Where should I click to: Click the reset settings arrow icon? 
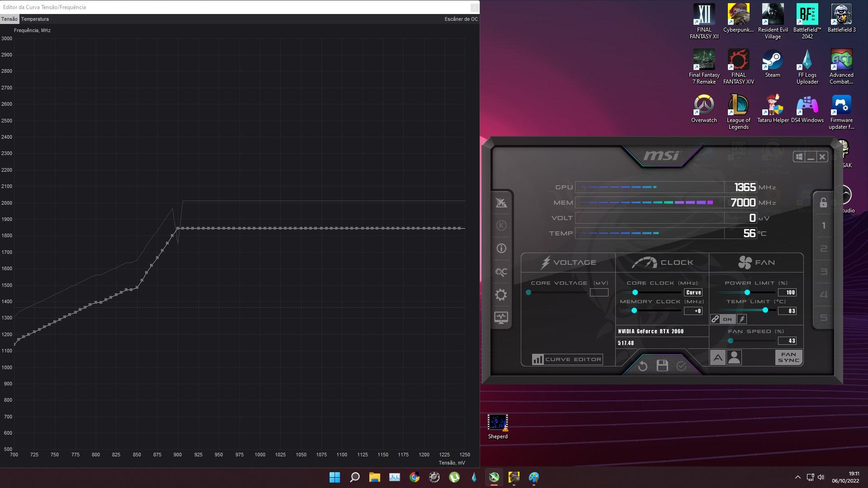coord(643,366)
